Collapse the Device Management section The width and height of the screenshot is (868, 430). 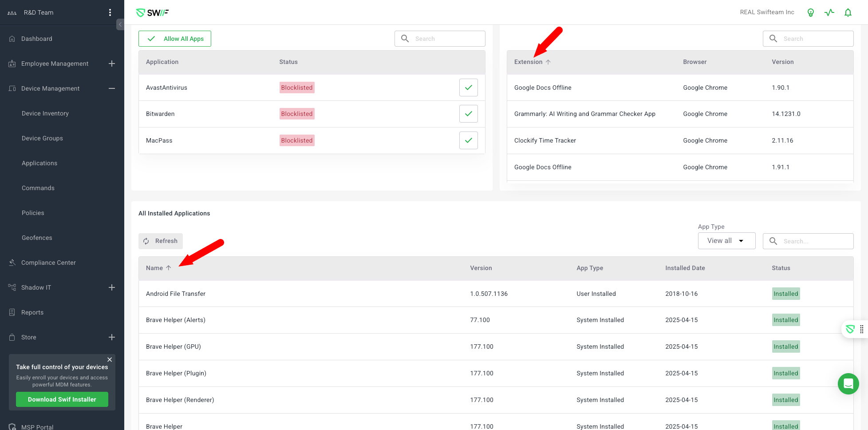pos(112,88)
